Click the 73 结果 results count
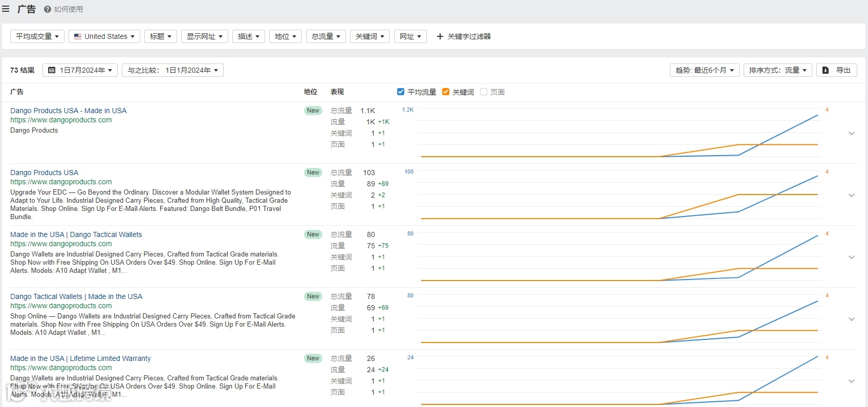Screen dimensions: 868x407 point(23,70)
